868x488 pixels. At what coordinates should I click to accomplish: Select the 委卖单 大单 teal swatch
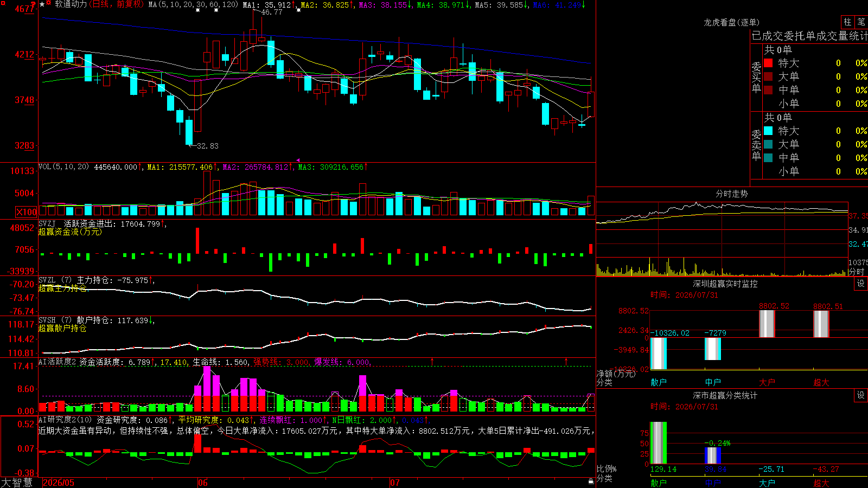(x=768, y=144)
